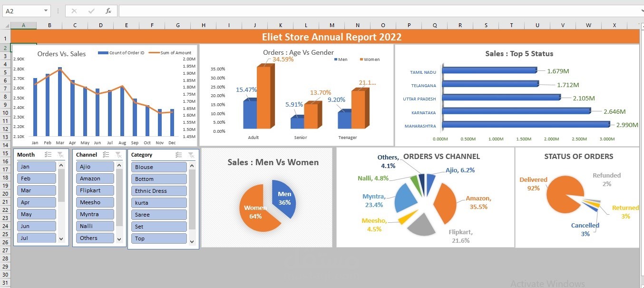Click the Month slicer scrollbar thumb

(61, 185)
